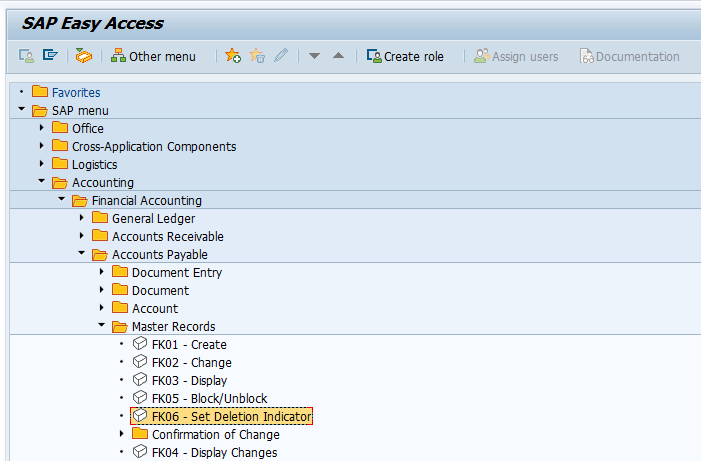Click the Documentation button

click(x=629, y=56)
